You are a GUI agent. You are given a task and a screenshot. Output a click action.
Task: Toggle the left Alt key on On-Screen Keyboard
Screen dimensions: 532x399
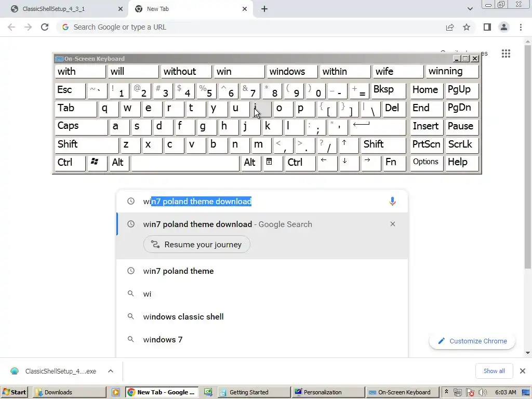[119, 163]
